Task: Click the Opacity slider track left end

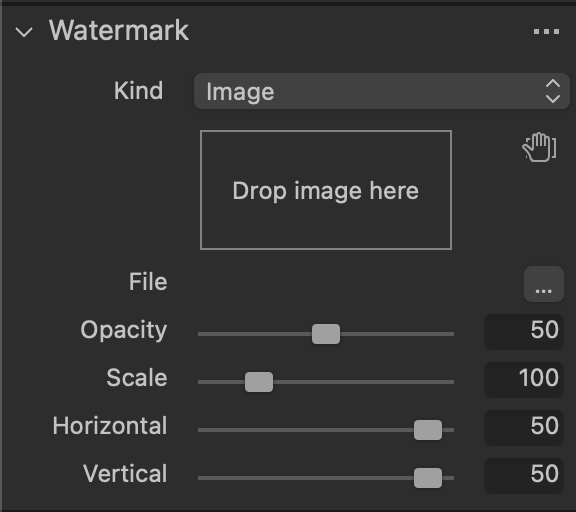Action: pyautogui.click(x=202, y=334)
